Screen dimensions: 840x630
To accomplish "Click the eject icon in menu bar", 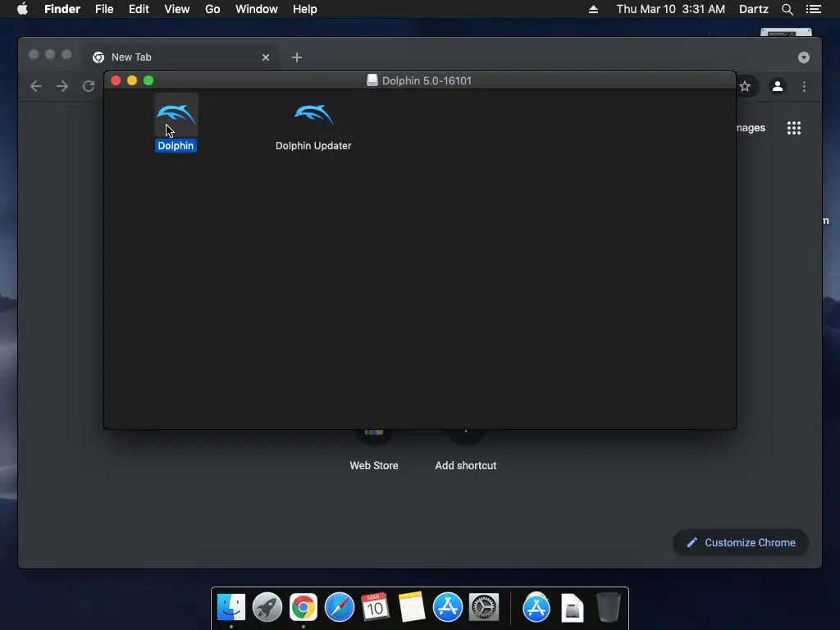I will tap(593, 9).
